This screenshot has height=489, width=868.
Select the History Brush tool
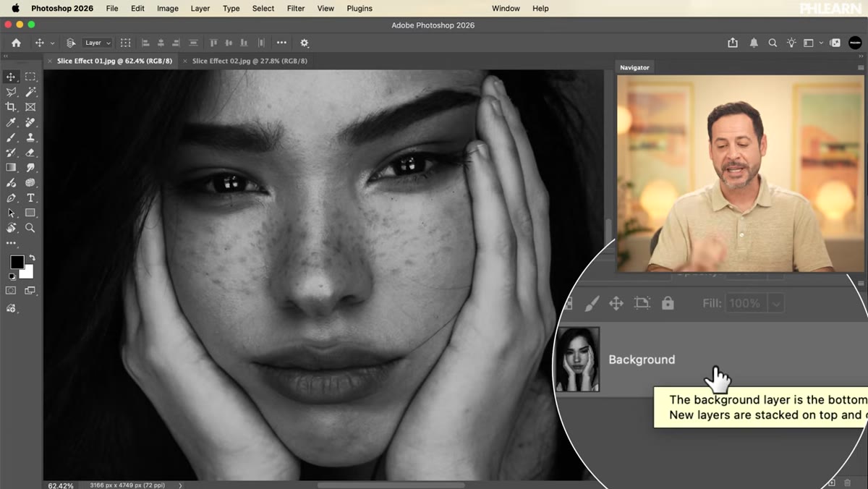11,153
